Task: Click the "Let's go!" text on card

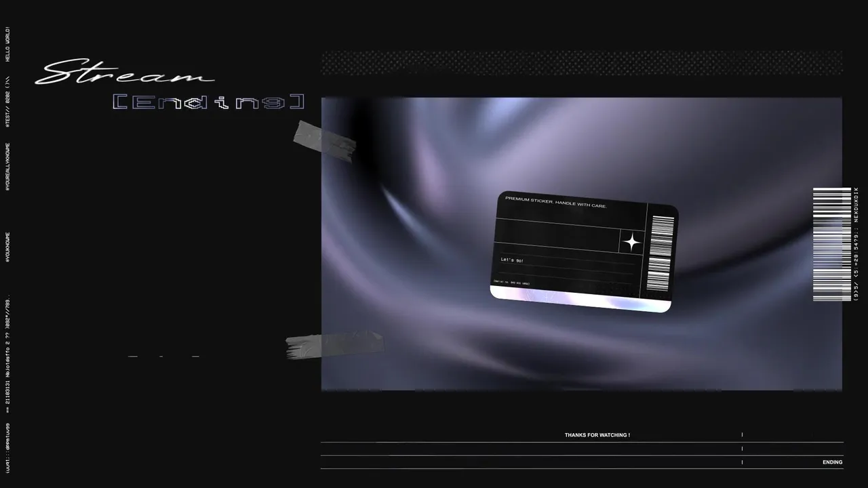Action: tap(512, 260)
